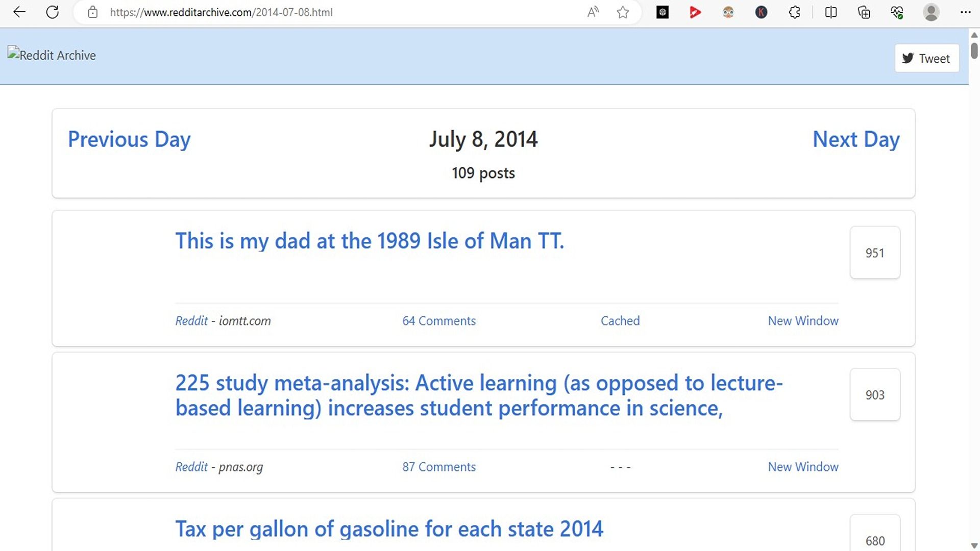Open the 1989 Isle of Man TT post
The image size is (980, 551).
pyautogui.click(x=370, y=241)
